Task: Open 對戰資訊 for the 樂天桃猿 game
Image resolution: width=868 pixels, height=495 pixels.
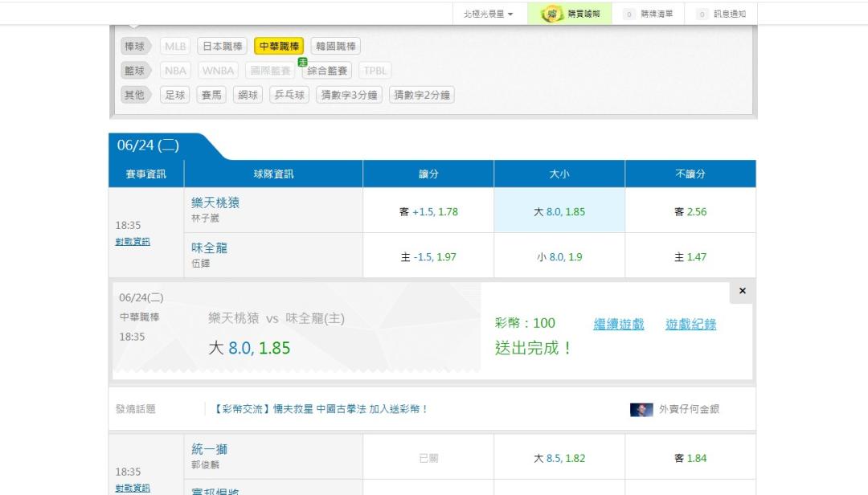Action: [x=133, y=242]
